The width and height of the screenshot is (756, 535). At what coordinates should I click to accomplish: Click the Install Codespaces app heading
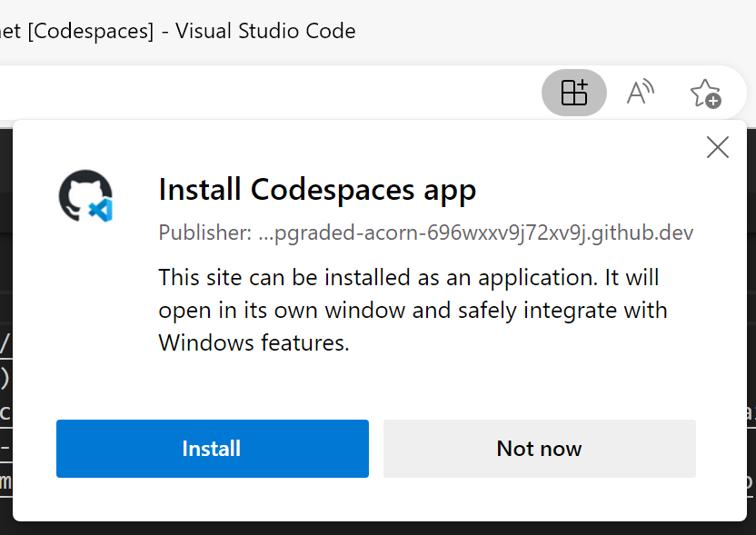pos(317,190)
